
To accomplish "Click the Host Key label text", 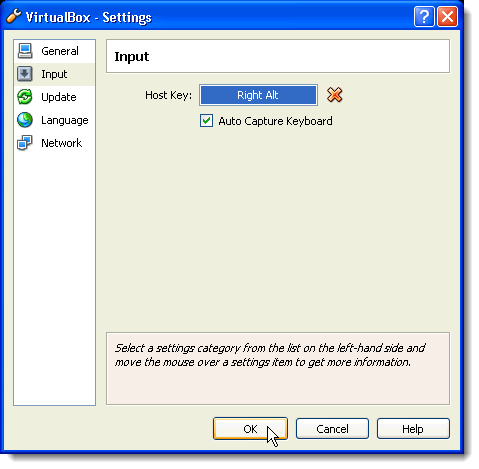I will click(168, 95).
